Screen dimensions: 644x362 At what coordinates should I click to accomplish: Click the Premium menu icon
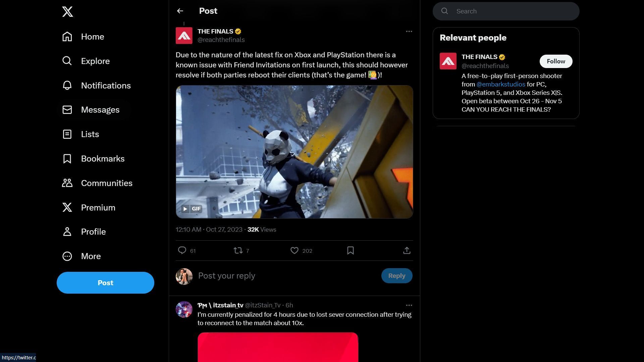coord(67,208)
